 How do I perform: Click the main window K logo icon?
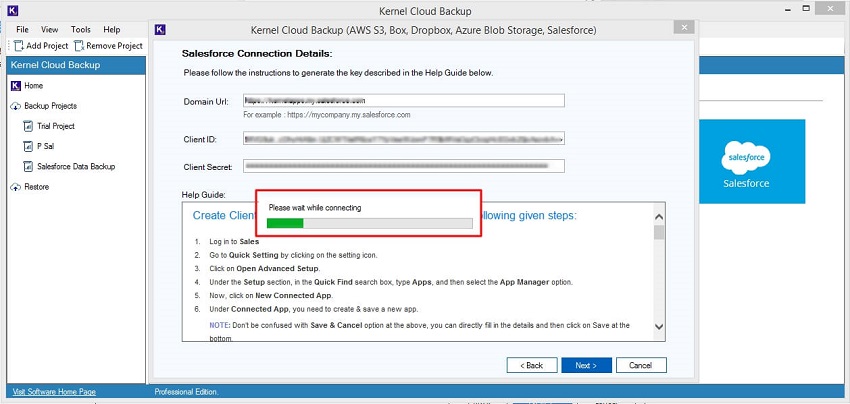pos(12,9)
